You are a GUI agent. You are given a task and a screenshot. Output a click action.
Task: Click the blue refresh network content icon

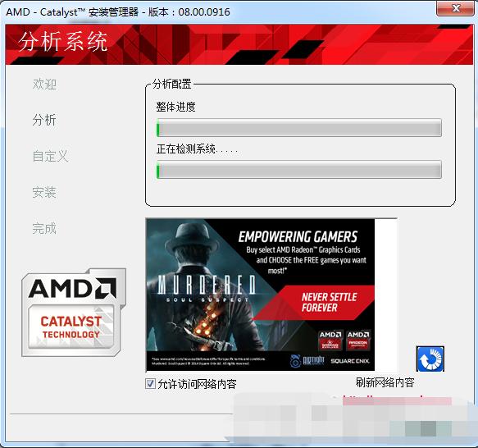pyautogui.click(x=430, y=359)
